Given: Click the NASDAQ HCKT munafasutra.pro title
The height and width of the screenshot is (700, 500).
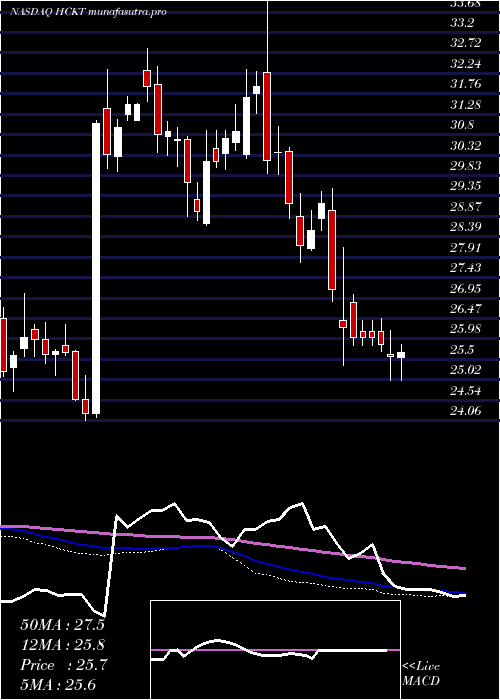Looking at the screenshot, I should pos(89,12).
